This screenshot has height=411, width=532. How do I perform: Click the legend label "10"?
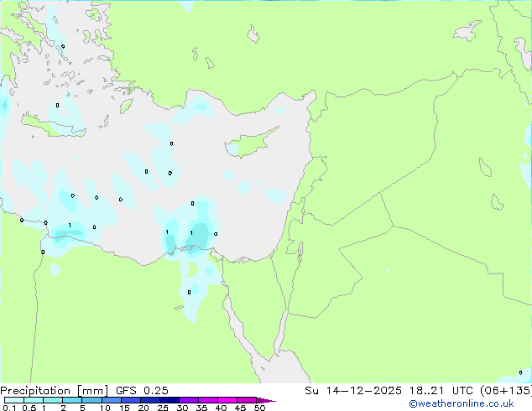(105, 408)
